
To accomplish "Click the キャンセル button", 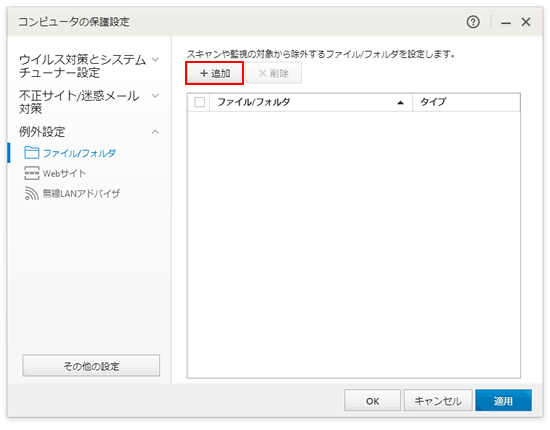I will [x=438, y=401].
